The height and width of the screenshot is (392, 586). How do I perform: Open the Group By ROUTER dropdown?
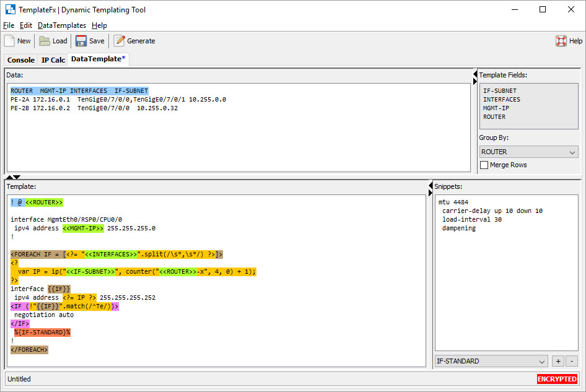click(x=529, y=152)
